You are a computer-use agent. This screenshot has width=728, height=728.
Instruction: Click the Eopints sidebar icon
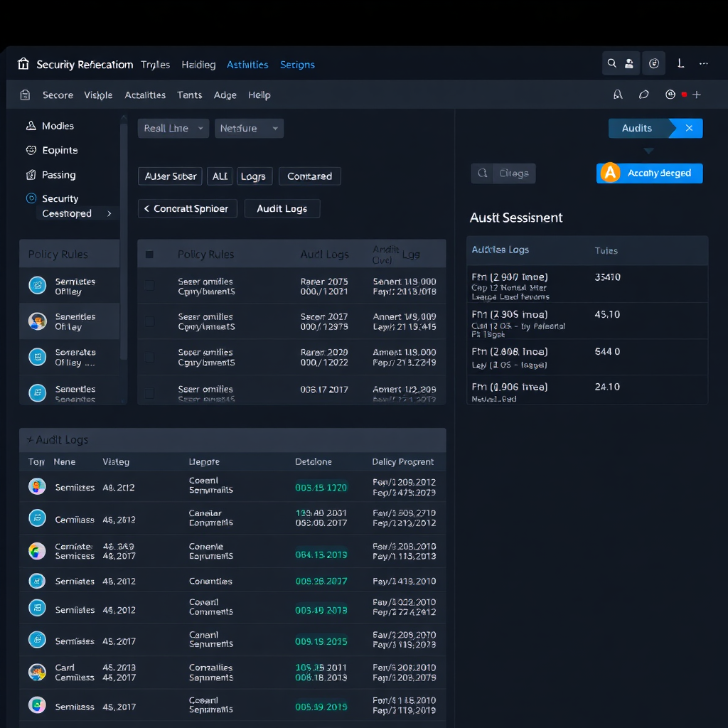[31, 150]
